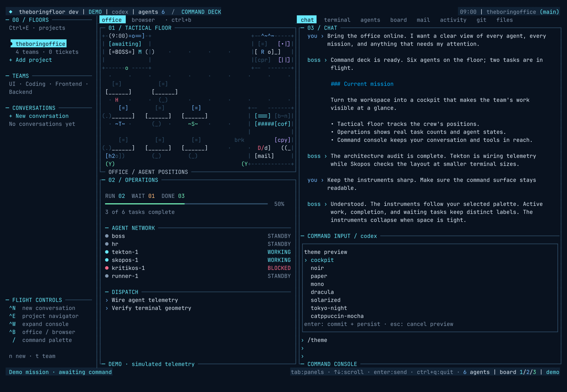Screen dimensions: 567x392
Task: Choose the paper theme
Action: pos(319,276)
